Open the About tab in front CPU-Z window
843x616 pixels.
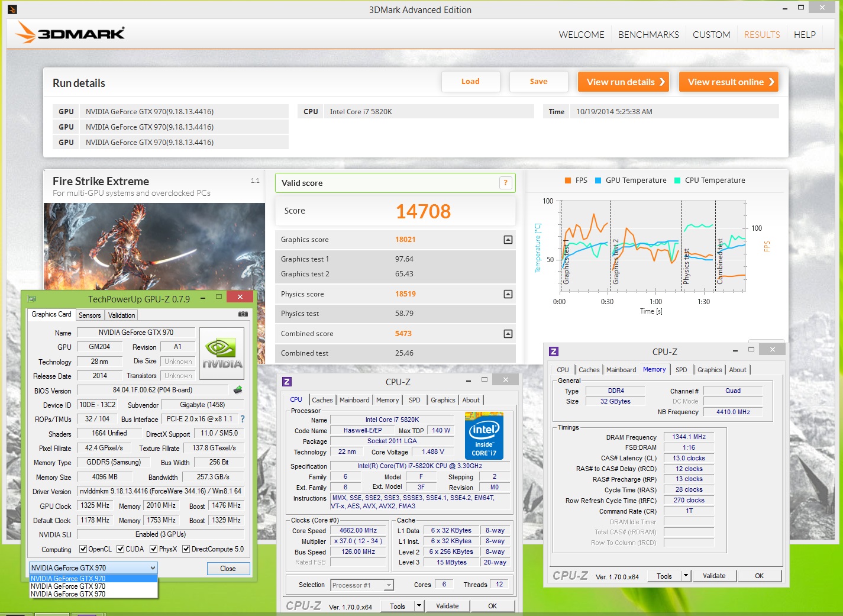coord(471,400)
